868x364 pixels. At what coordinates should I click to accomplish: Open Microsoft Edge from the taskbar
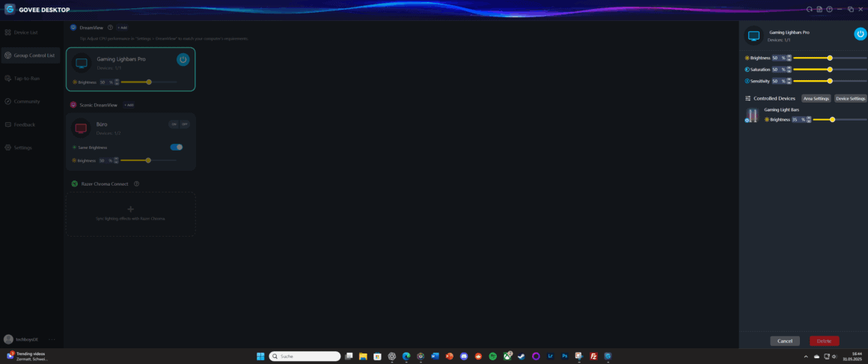pyautogui.click(x=406, y=357)
